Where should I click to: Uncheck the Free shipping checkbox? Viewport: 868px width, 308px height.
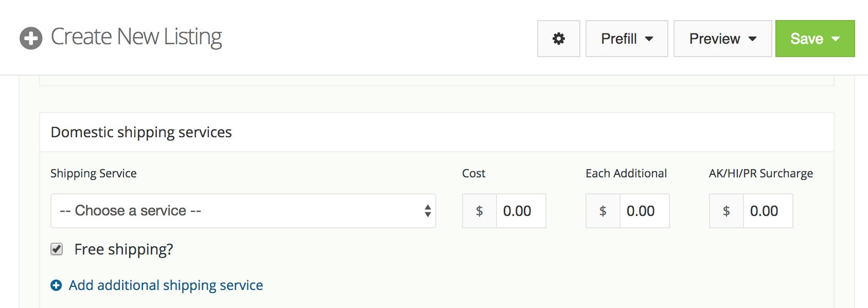[57, 249]
